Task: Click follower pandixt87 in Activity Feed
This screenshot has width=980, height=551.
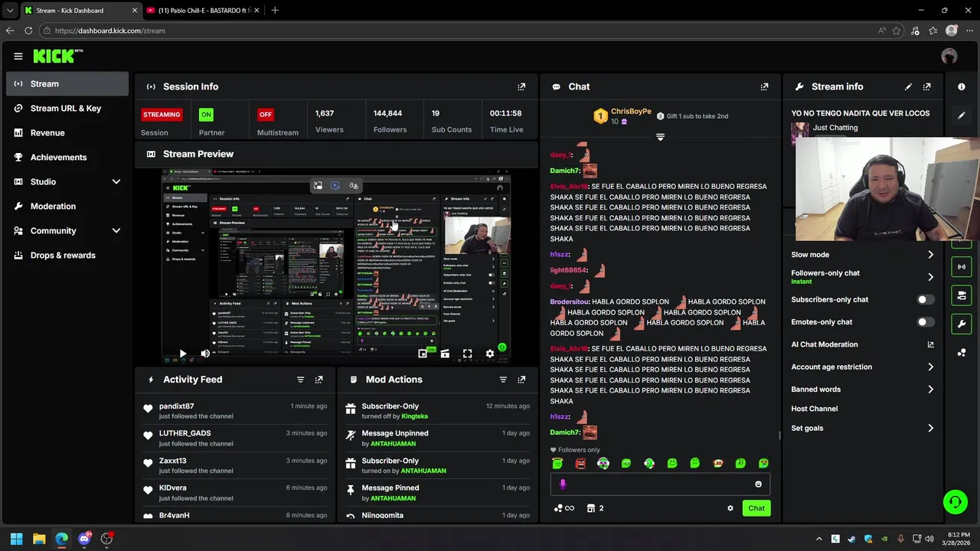Action: point(176,406)
